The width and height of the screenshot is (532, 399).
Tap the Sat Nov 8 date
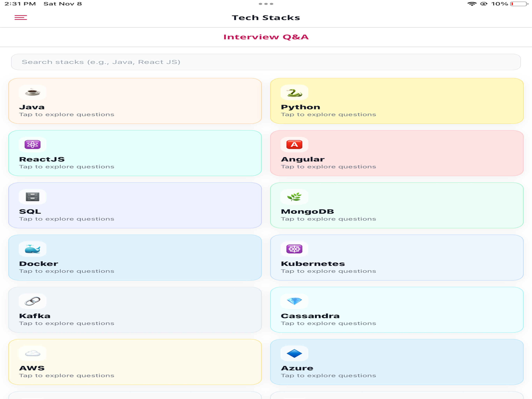coord(63,4)
